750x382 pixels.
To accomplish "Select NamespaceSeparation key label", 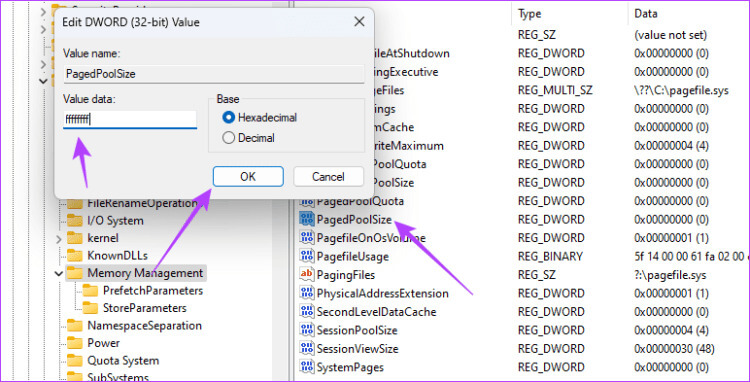I will click(x=144, y=326).
